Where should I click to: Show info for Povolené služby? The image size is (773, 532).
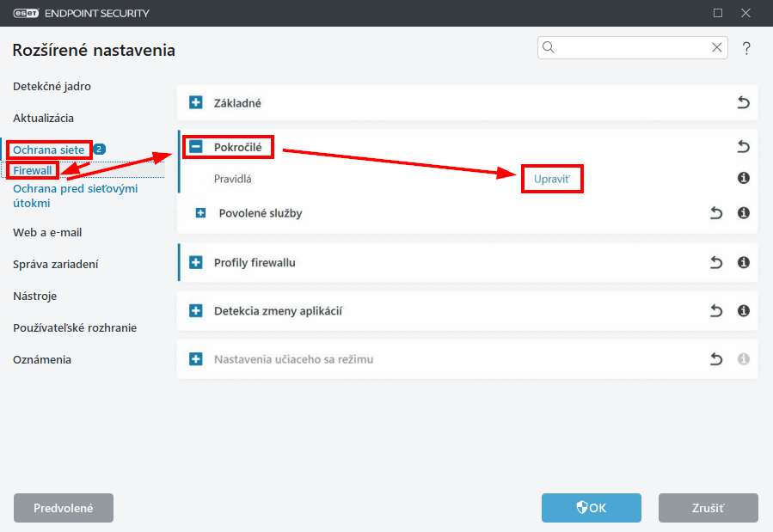tap(744, 213)
